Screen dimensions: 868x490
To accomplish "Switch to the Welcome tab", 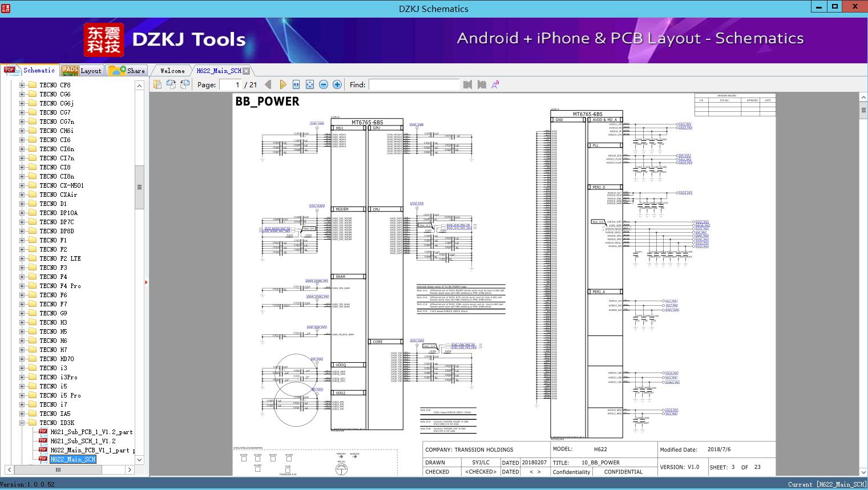I will 172,71.
